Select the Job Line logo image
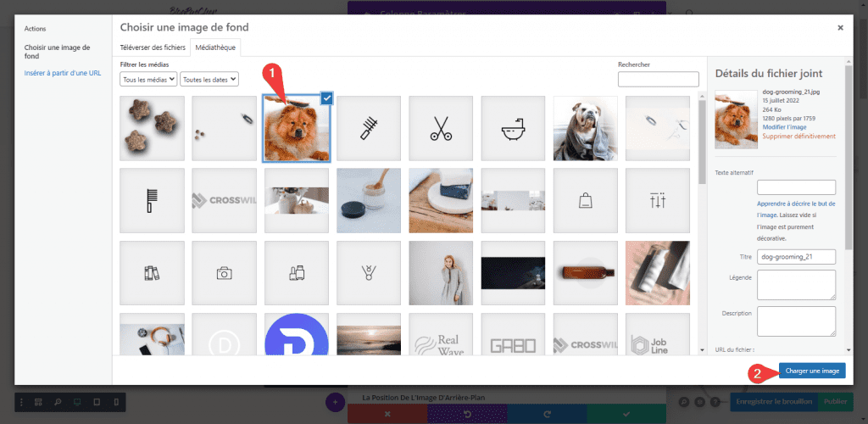The height and width of the screenshot is (424, 868). 658,334
